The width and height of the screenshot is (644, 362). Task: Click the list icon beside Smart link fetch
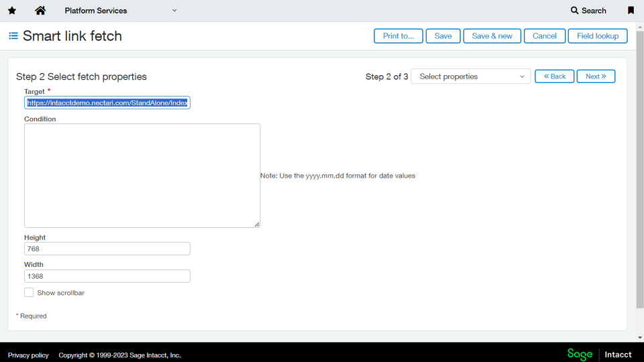point(13,36)
